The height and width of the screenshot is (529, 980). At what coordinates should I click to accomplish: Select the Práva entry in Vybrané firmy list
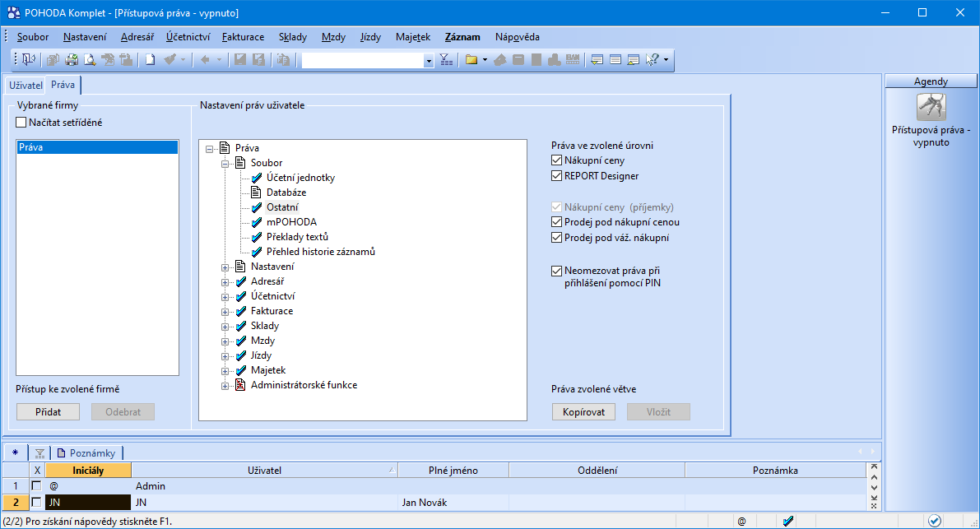[x=97, y=147]
